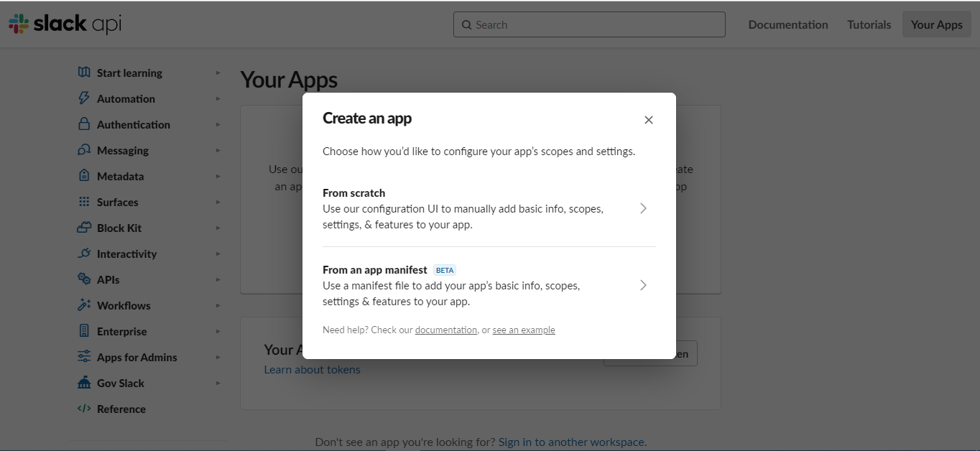The width and height of the screenshot is (980, 451).
Task: Click the Messaging chat bubbles icon
Action: click(84, 150)
